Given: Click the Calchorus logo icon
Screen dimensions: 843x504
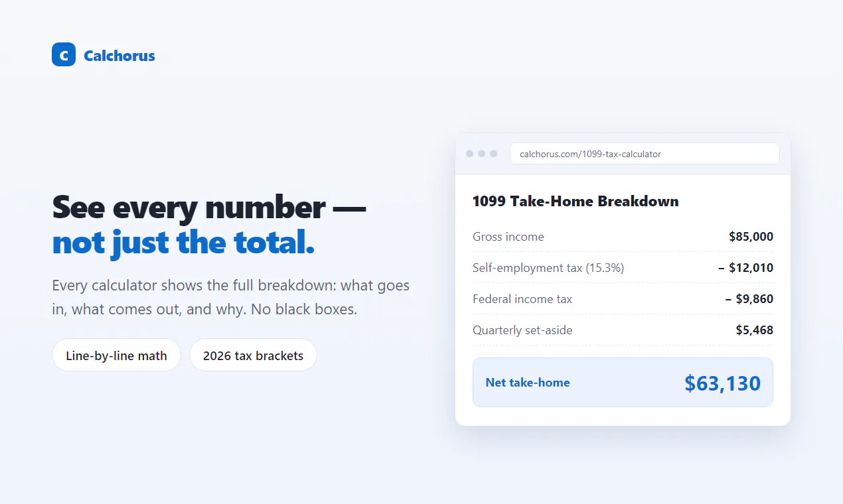Looking at the screenshot, I should click(x=64, y=54).
